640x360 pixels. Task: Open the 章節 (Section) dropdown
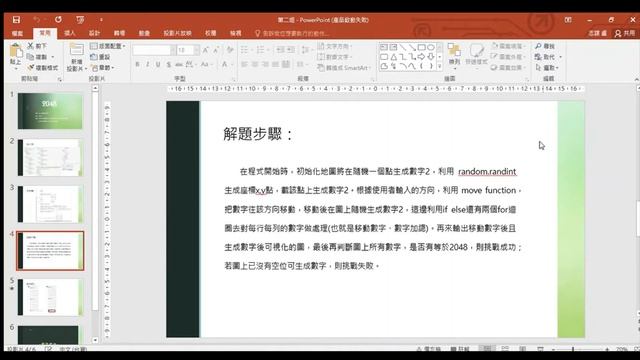102,67
